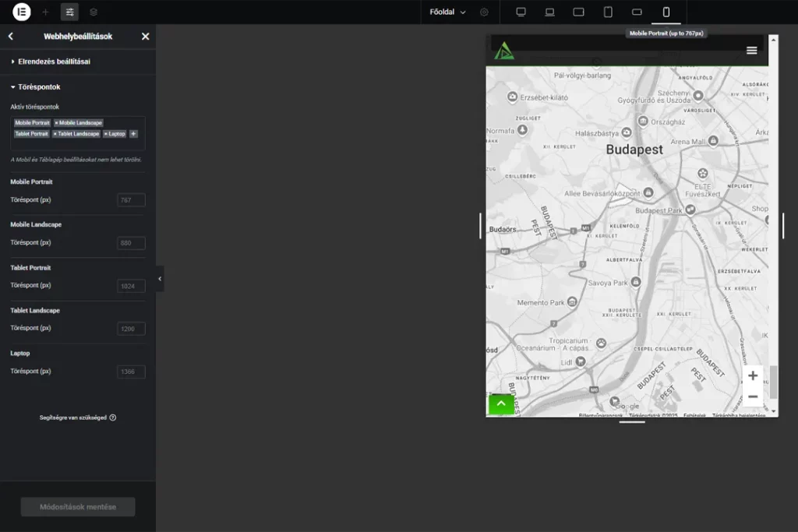The image size is (798, 532).
Task: Click the left preview resize handle
Action: pos(480,226)
